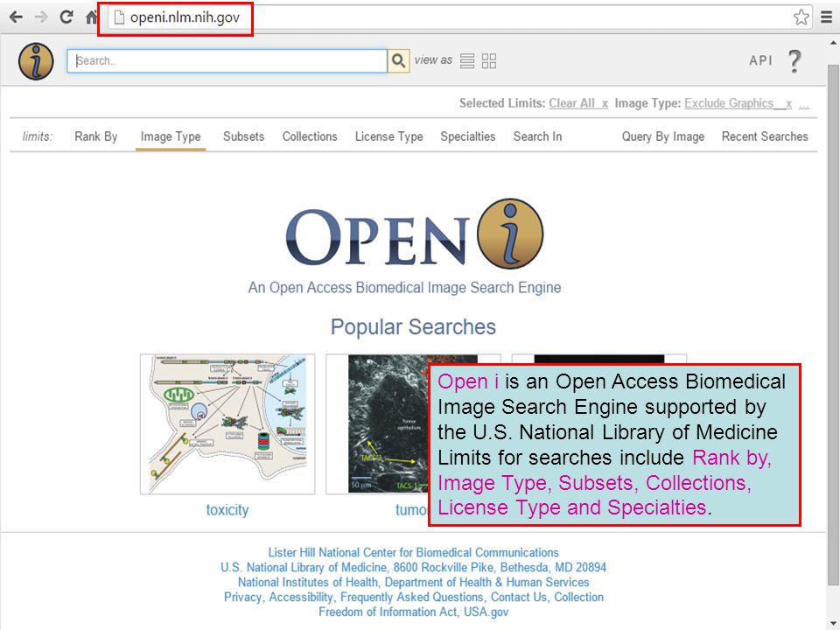
Task: Click Clear All x under Selected Limits
Action: tap(578, 103)
